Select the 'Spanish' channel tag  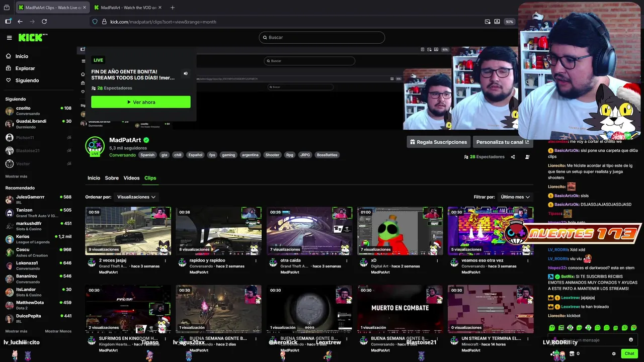point(147,155)
